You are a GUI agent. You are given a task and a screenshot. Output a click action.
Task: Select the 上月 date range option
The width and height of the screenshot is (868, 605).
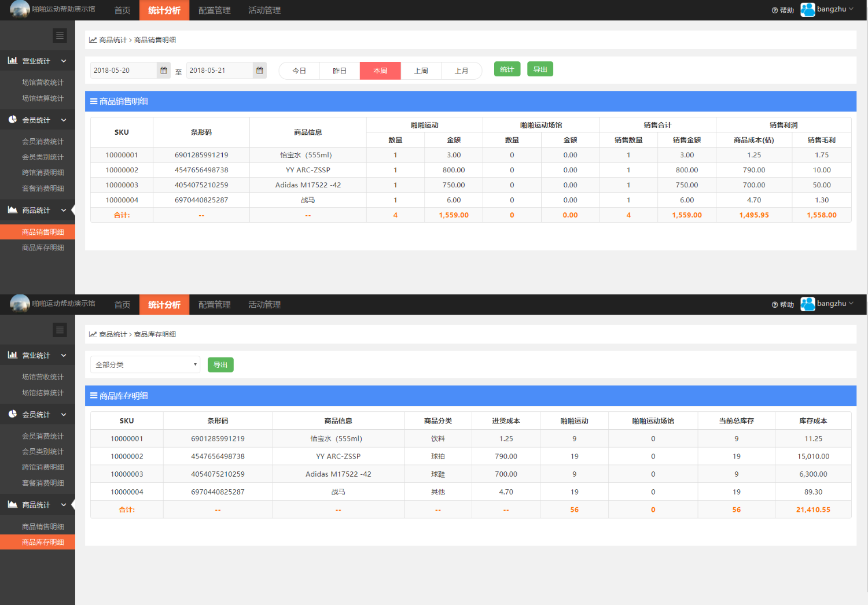(461, 71)
